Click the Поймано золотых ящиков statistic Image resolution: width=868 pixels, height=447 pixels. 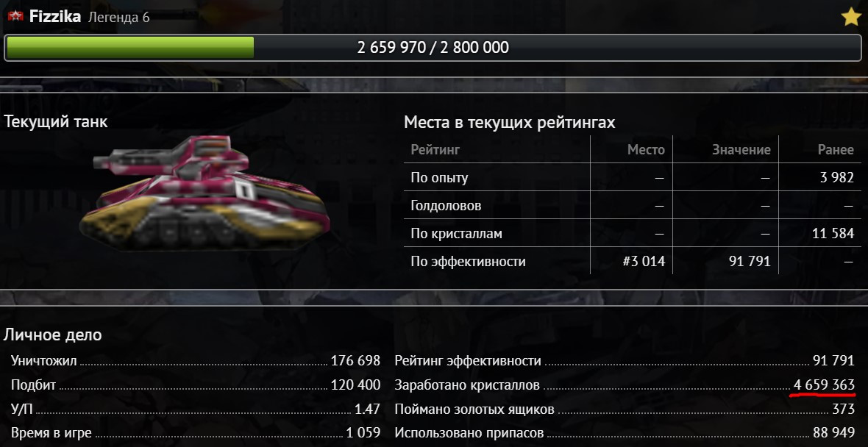(625, 410)
